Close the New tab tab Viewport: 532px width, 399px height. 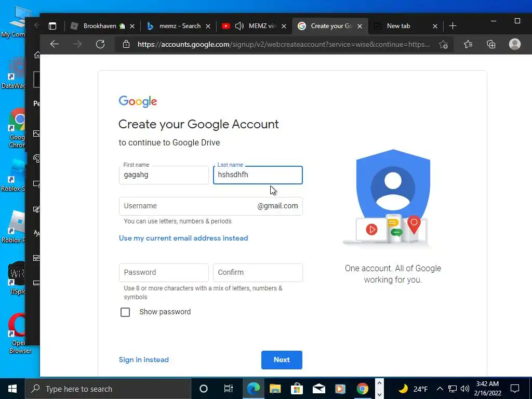[x=435, y=26]
